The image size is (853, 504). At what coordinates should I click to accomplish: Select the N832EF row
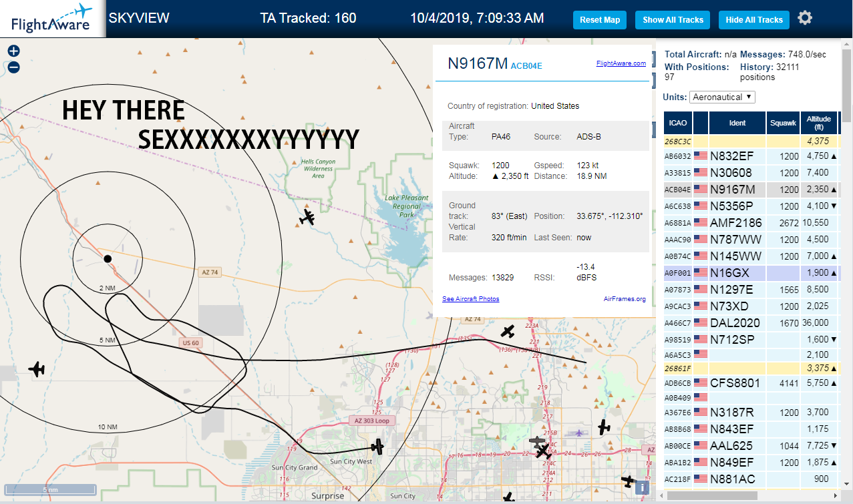pos(751,156)
